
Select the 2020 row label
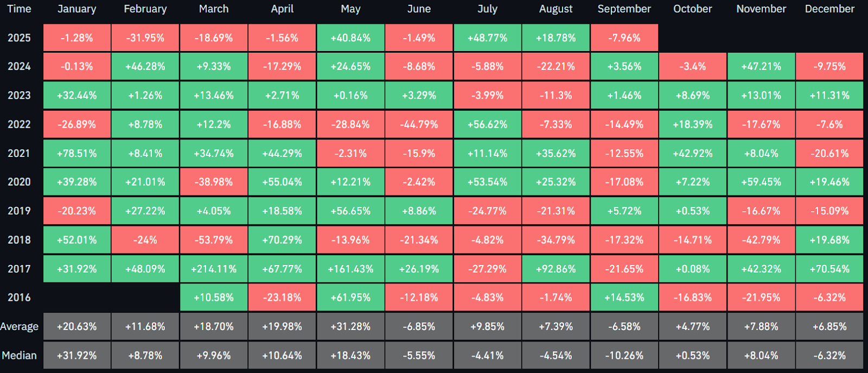[x=19, y=182]
